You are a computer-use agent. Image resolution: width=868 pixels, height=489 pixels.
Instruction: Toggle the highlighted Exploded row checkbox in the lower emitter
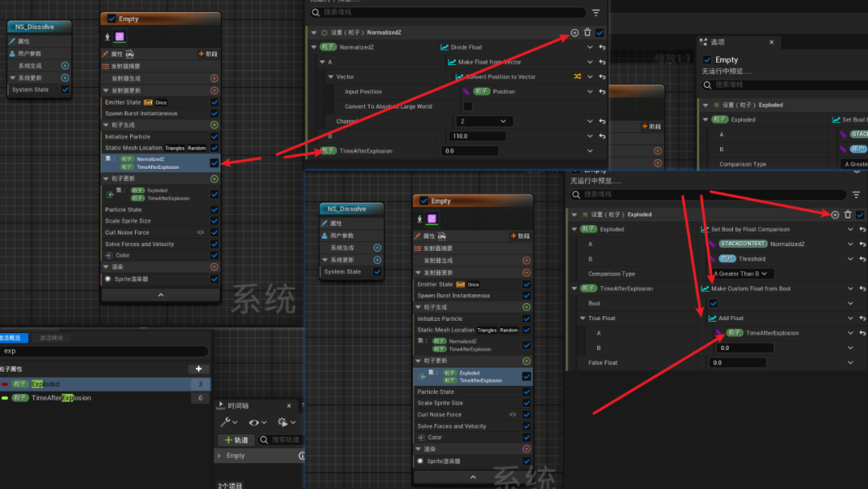click(526, 376)
